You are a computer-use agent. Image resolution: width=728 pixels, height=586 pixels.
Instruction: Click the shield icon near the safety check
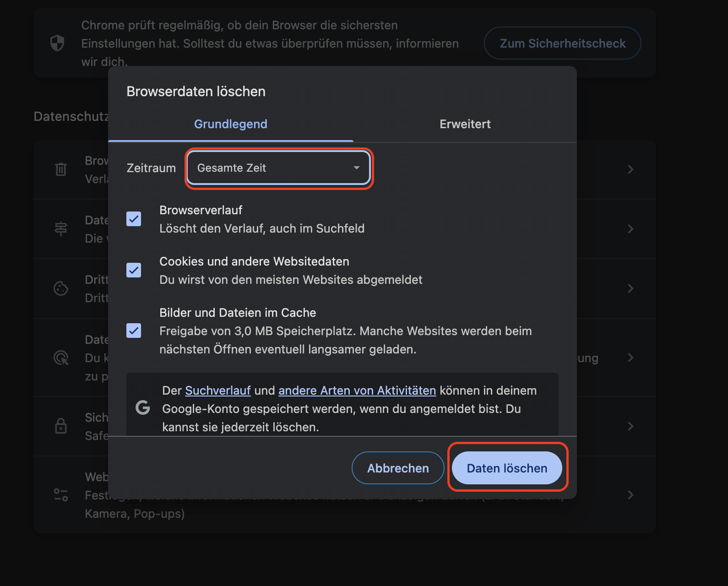[57, 43]
